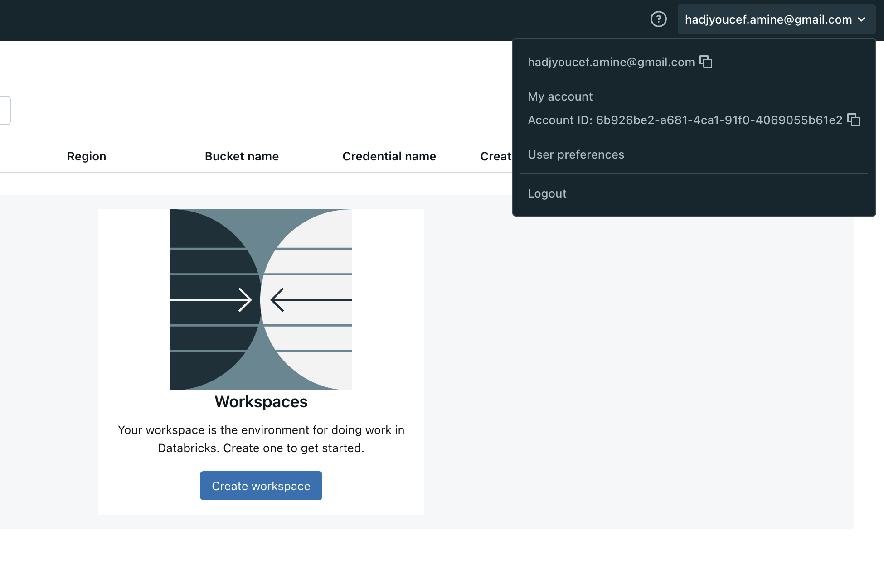
Task: Open the help question mark icon
Action: [658, 19]
